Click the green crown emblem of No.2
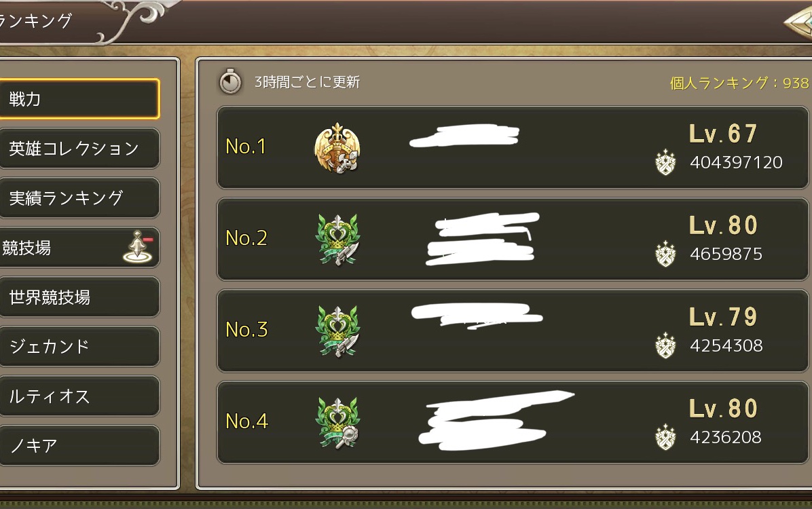The image size is (812, 509). 337,240
